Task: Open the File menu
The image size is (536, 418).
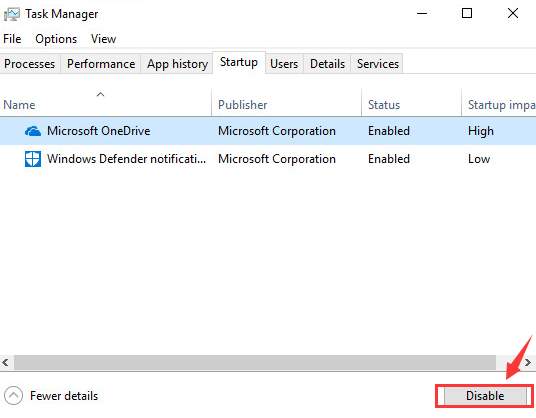Action: pyautogui.click(x=12, y=39)
